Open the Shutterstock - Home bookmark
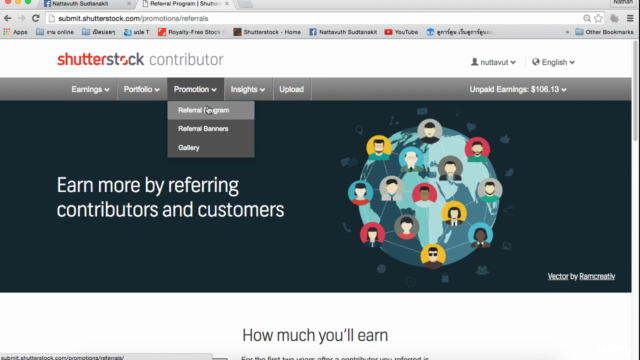This screenshot has width=640, height=360. tap(267, 32)
